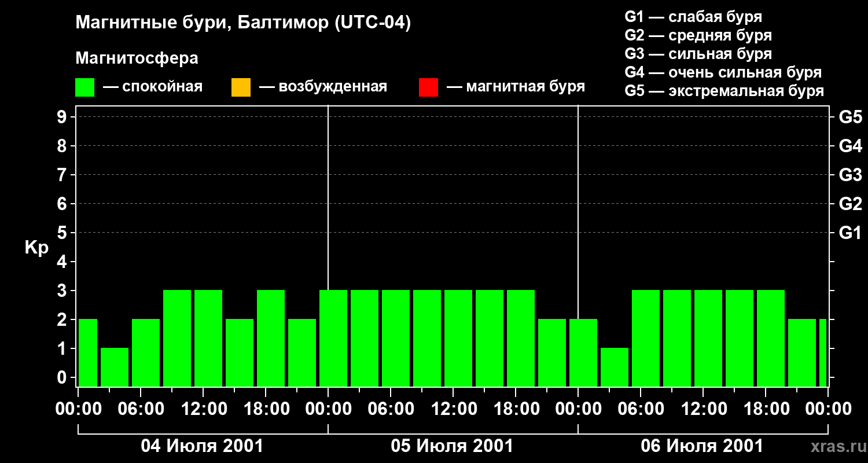Click the 'Kp' axis label

[36, 248]
